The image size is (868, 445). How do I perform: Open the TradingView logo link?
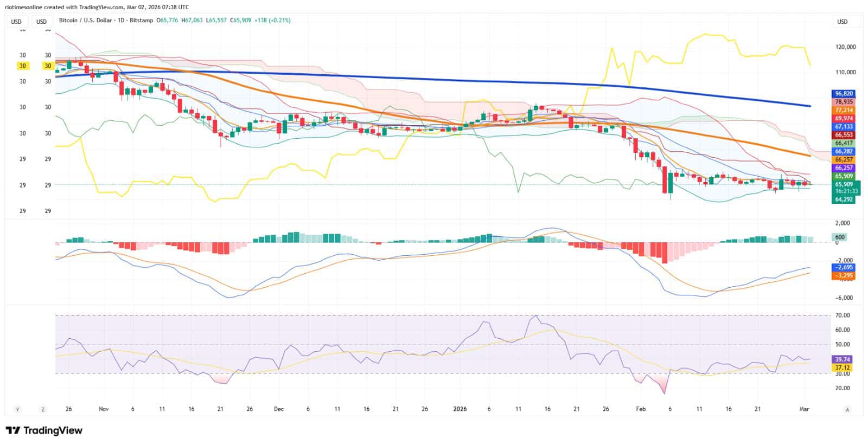44,430
